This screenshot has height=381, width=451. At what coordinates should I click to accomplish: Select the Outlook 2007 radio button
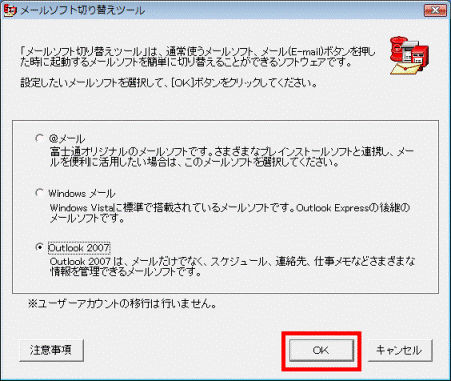39,247
